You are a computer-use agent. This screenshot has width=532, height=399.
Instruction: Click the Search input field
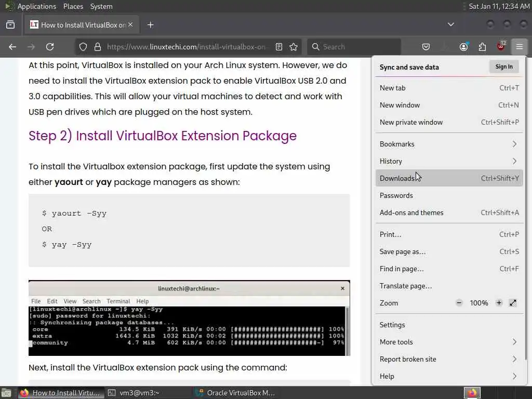pyautogui.click(x=354, y=47)
